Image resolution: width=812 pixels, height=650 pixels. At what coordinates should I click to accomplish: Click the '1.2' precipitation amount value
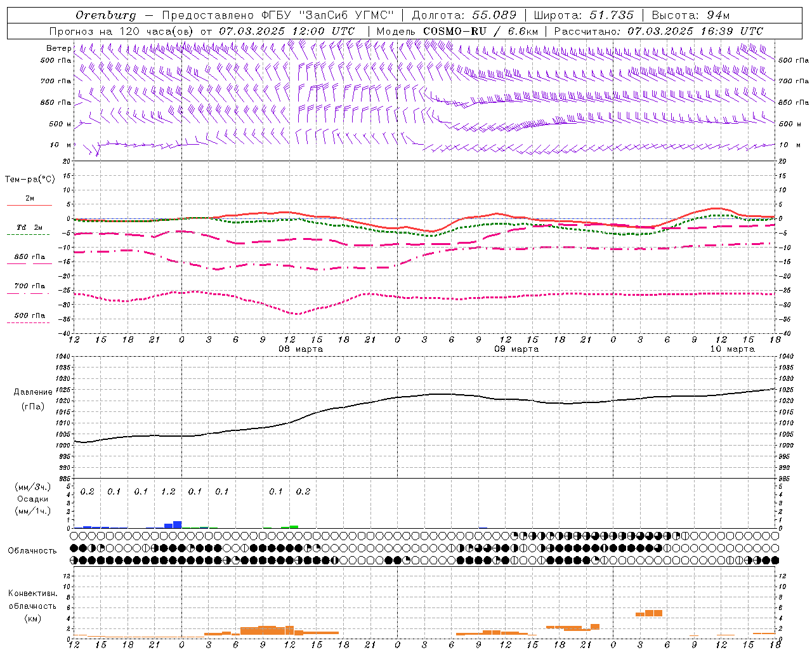[168, 492]
